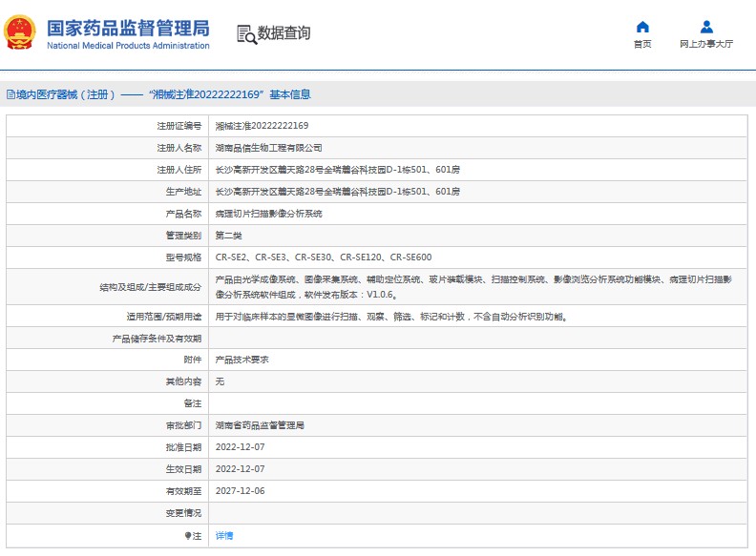Click the 网上办事大厅 text label

tap(706, 44)
